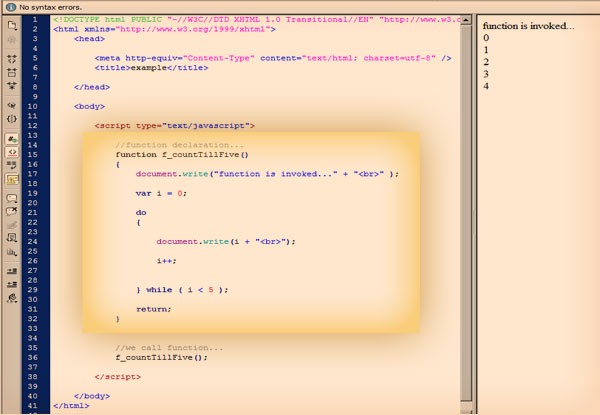Click the Collapse Selection icon
Screen dimensions: 600x415
pos(12,72)
